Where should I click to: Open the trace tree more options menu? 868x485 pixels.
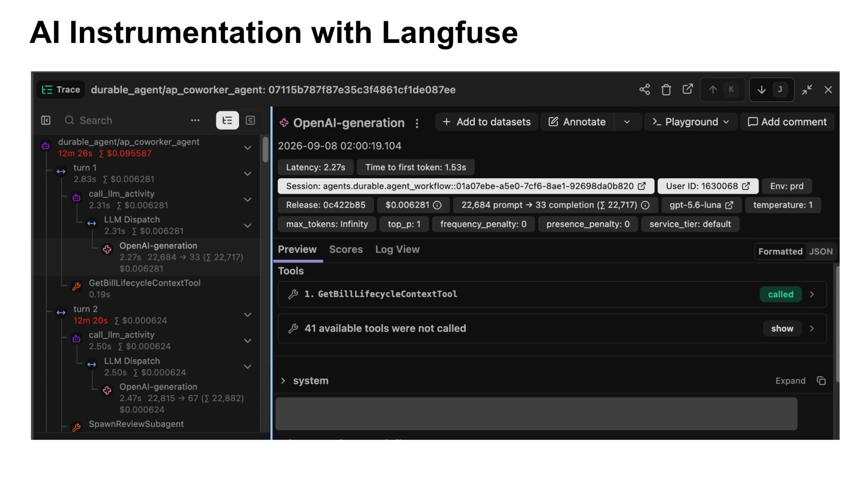pyautogui.click(x=195, y=120)
